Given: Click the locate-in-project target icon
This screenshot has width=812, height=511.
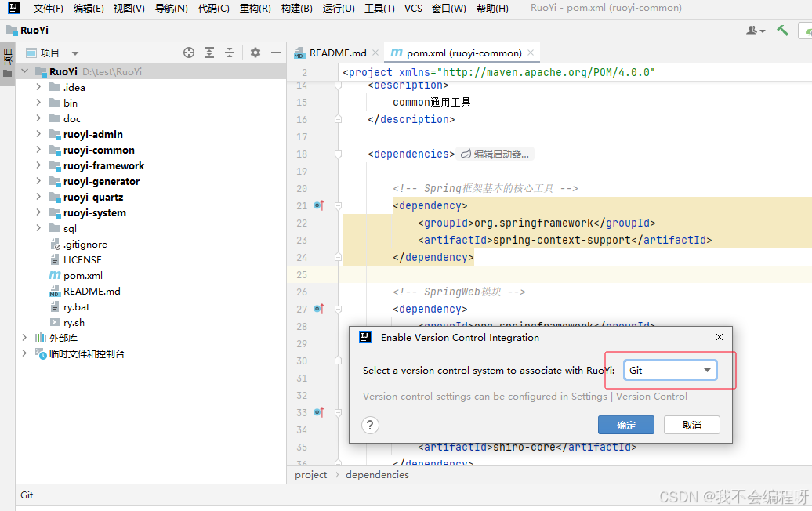Looking at the screenshot, I should point(189,53).
